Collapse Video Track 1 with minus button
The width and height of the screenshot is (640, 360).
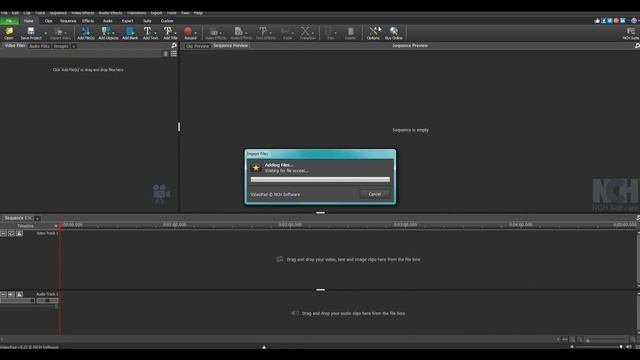point(3,233)
